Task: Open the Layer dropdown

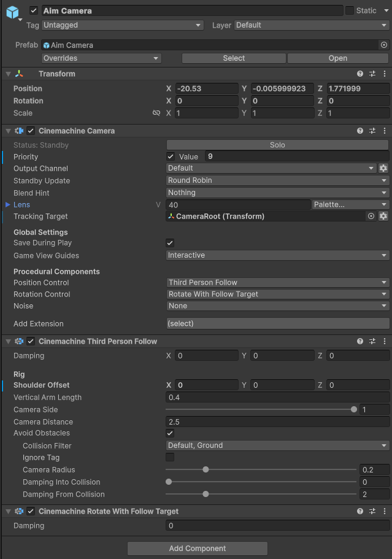Action: point(311,25)
